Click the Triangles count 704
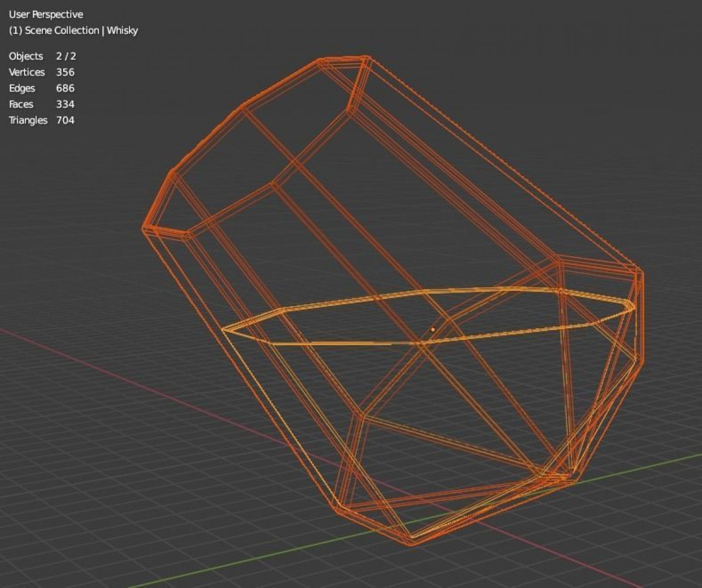This screenshot has width=702, height=588. pyautogui.click(x=65, y=121)
